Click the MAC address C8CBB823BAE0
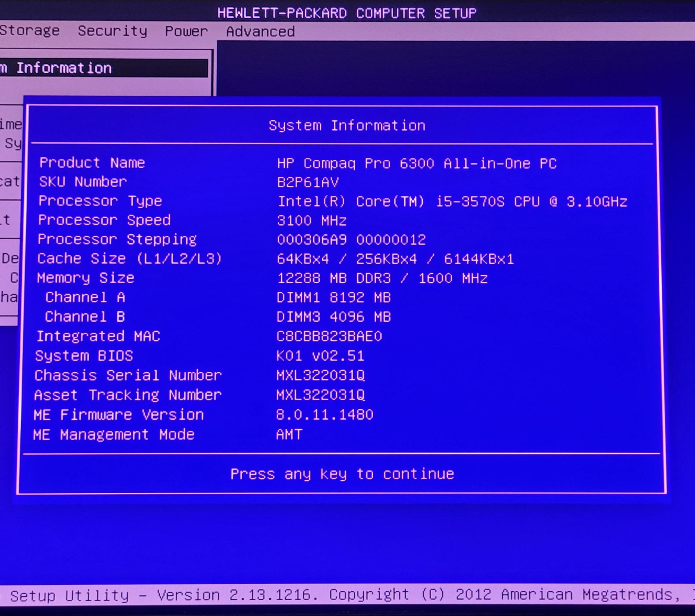This screenshot has height=616, width=695. (x=329, y=337)
